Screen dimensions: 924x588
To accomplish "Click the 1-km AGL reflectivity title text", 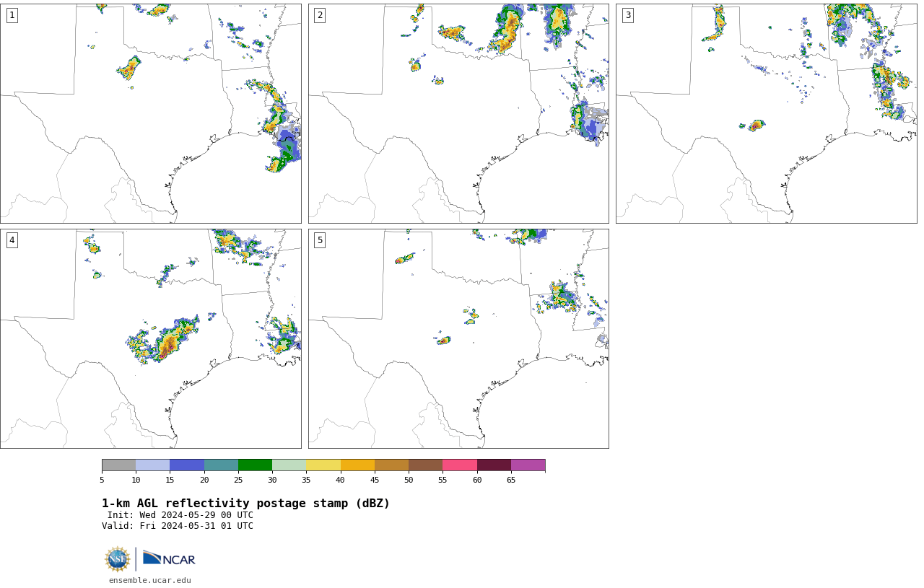I will [245, 504].
